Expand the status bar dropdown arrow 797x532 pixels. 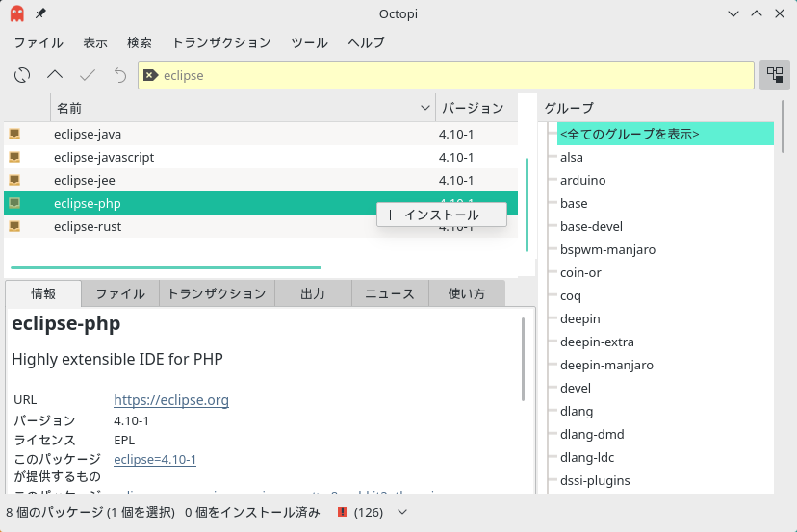point(402,512)
